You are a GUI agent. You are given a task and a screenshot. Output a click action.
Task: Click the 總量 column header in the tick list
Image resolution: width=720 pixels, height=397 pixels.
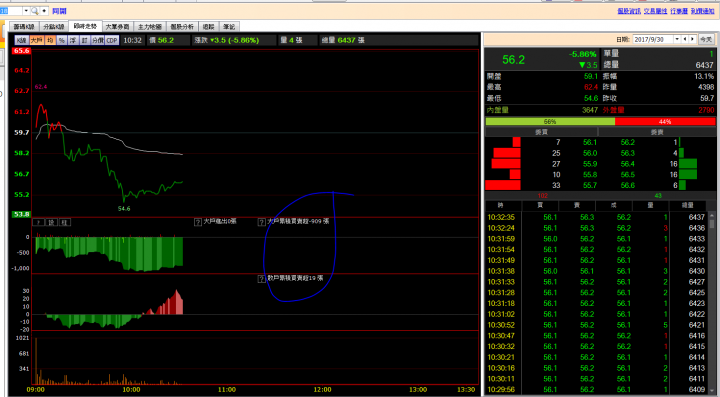tap(687, 206)
